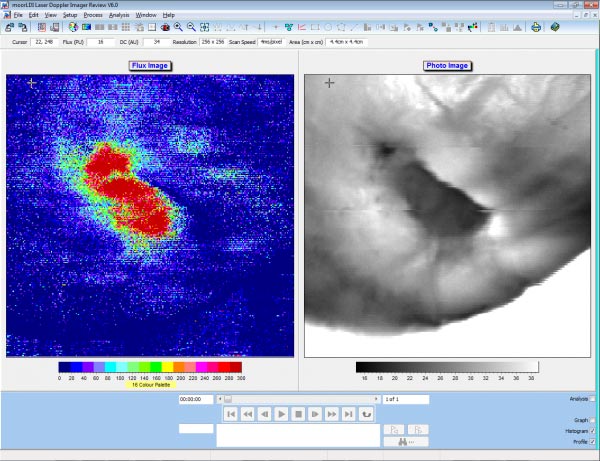Select the magnifier zoom tool

pos(178,27)
